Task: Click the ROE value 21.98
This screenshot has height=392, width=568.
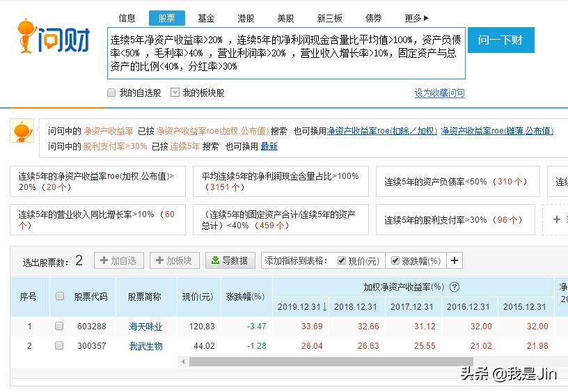Action: (x=537, y=346)
